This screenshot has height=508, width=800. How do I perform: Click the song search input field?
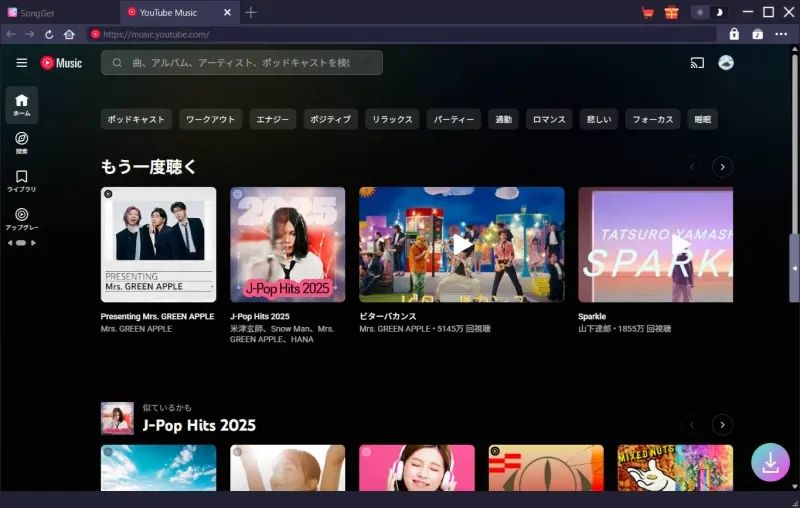point(242,63)
